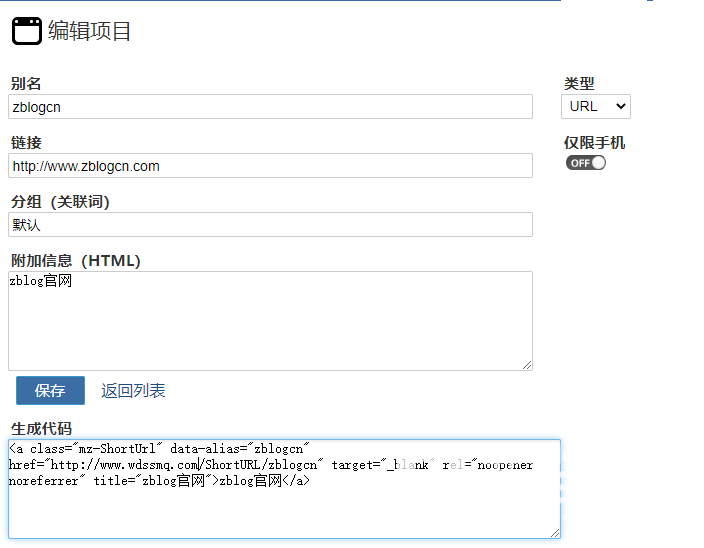Click into the 别名 field containing zblogcn
This screenshot has width=704, height=548.
click(x=270, y=107)
